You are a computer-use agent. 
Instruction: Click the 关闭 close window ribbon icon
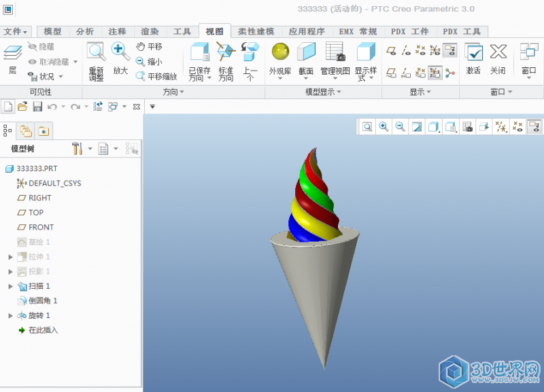coord(498,58)
